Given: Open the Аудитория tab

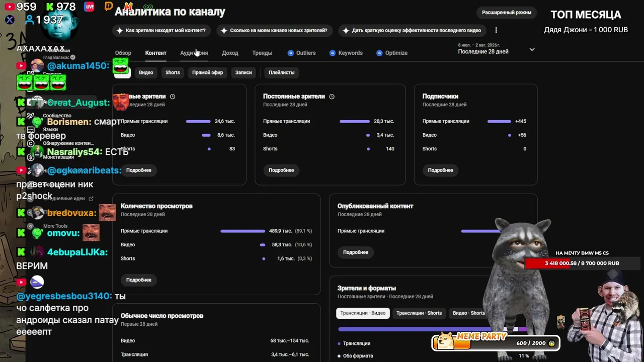Looking at the screenshot, I should 194,53.
